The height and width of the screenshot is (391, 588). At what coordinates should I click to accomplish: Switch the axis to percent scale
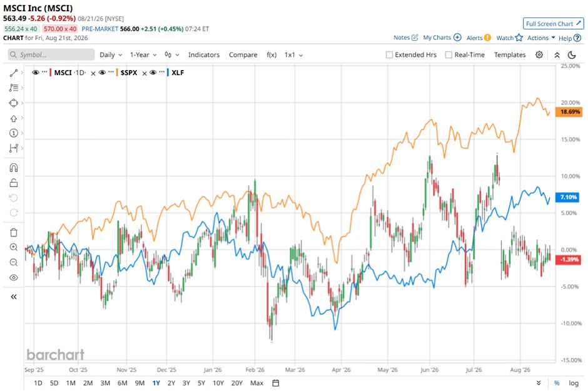coord(557,383)
